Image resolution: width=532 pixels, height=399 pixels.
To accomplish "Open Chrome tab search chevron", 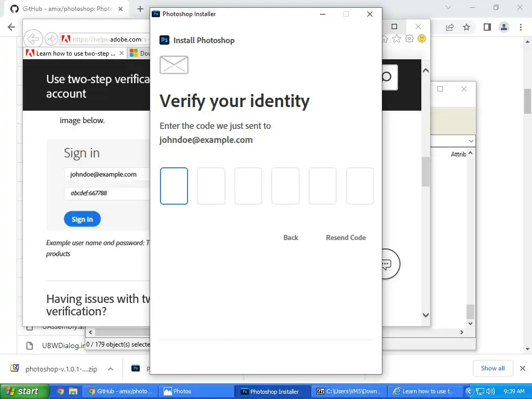I will pos(448,7).
